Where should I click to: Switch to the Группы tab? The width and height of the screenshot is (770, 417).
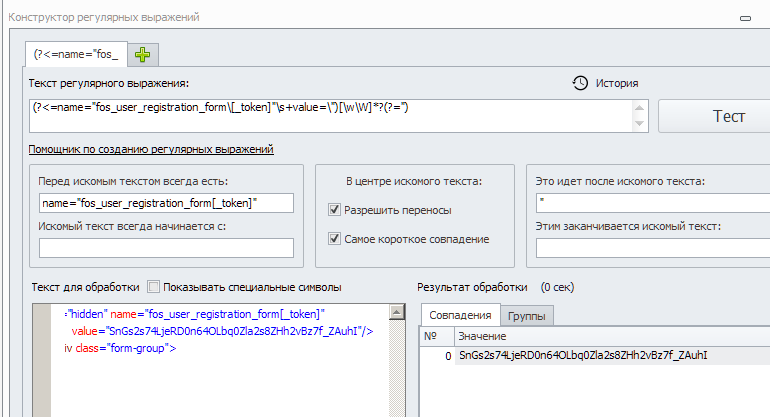(x=526, y=316)
